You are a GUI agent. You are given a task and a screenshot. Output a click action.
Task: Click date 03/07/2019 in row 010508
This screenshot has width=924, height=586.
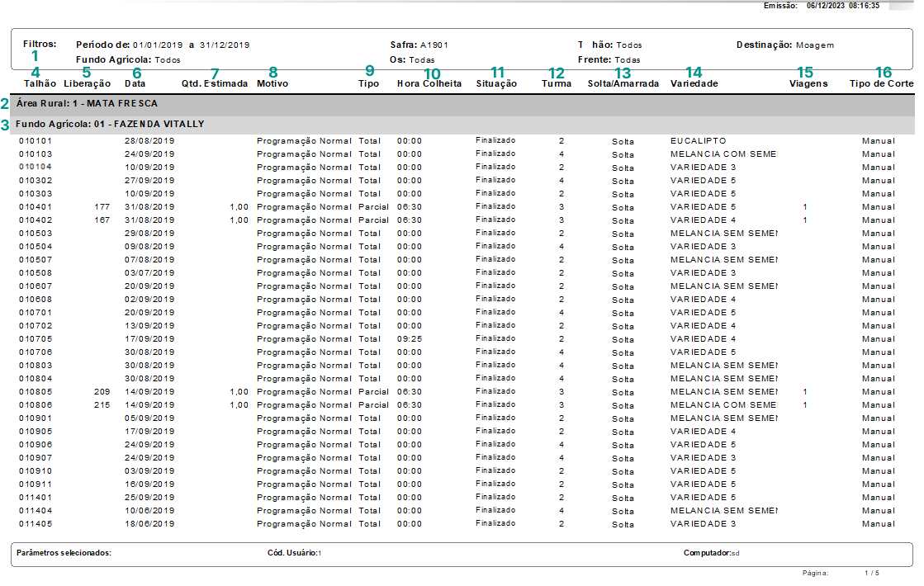click(x=149, y=273)
